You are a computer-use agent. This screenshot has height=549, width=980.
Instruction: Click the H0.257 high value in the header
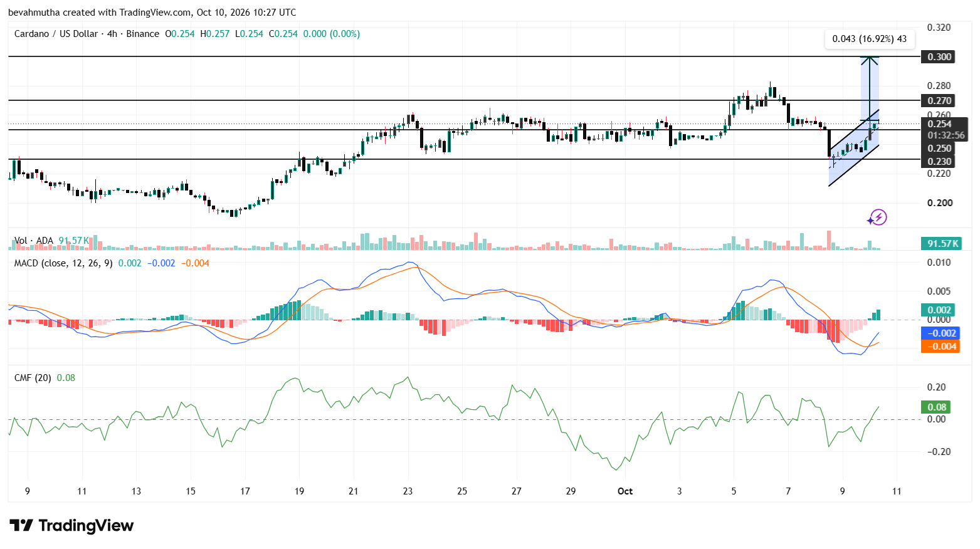pos(215,34)
